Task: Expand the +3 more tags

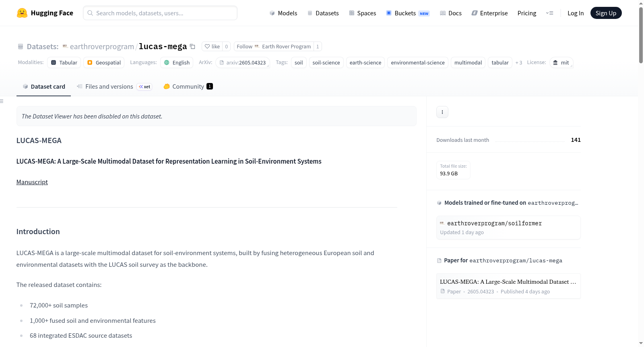Action: tap(519, 62)
